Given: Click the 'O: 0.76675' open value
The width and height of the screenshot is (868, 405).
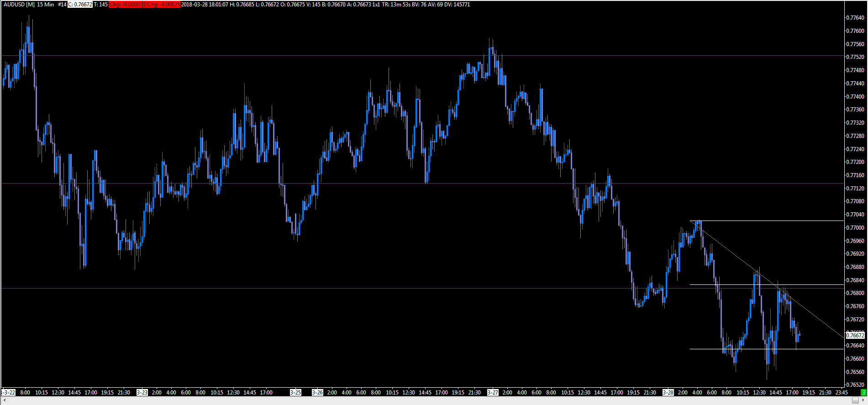Looking at the screenshot, I should coord(293,5).
